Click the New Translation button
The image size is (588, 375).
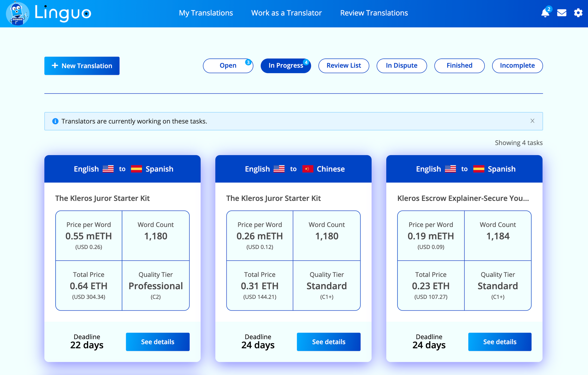click(82, 66)
